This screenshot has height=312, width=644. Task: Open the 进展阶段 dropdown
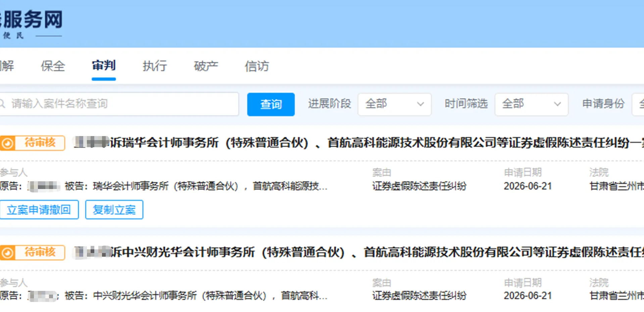click(x=394, y=104)
